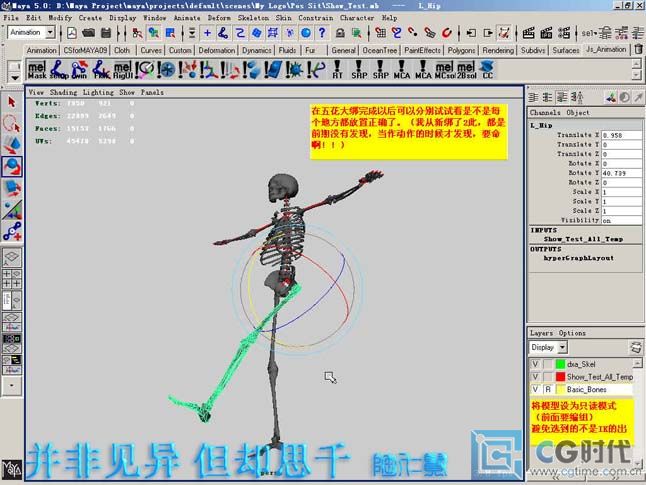Click the colored axis manipulator icon above channels
Viewport: 646px width, 485px height.
click(x=611, y=97)
